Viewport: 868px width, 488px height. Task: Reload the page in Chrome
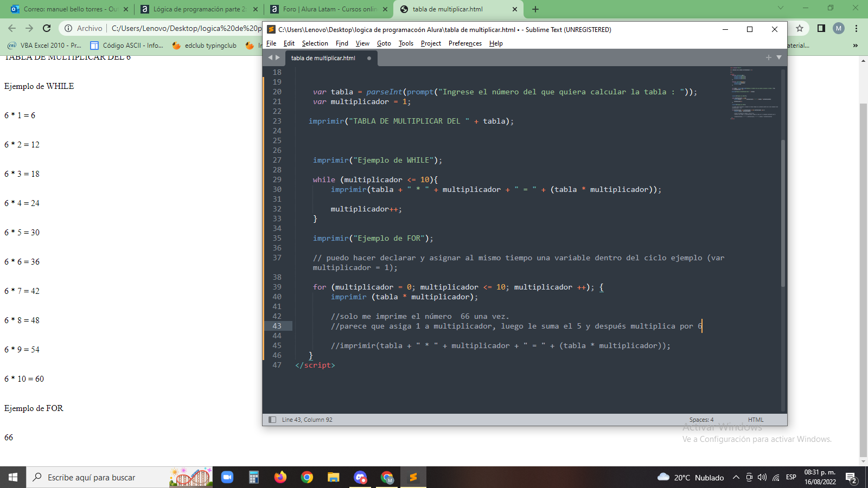pyautogui.click(x=47, y=28)
